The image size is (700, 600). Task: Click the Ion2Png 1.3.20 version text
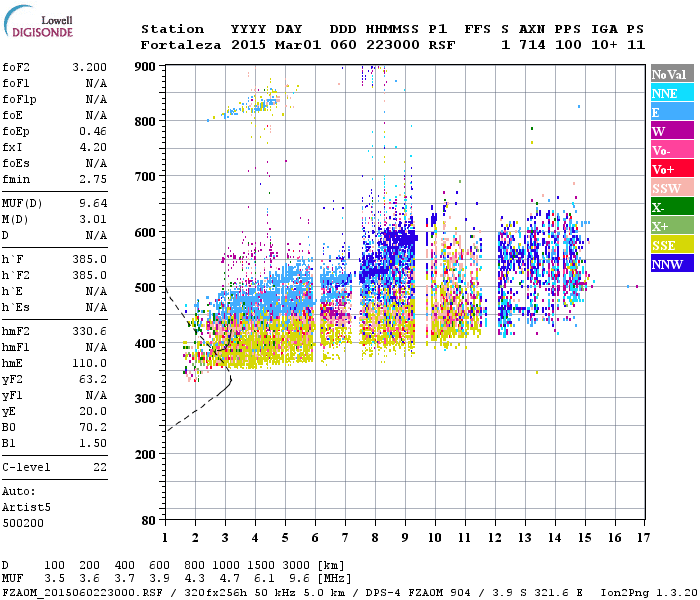pos(649,593)
